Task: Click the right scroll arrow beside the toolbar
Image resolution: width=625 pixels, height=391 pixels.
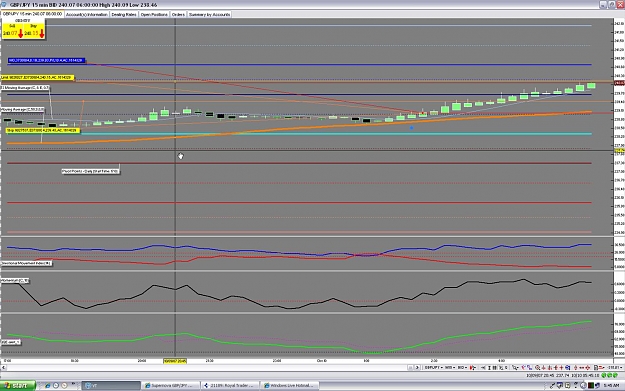Action: coord(417,367)
